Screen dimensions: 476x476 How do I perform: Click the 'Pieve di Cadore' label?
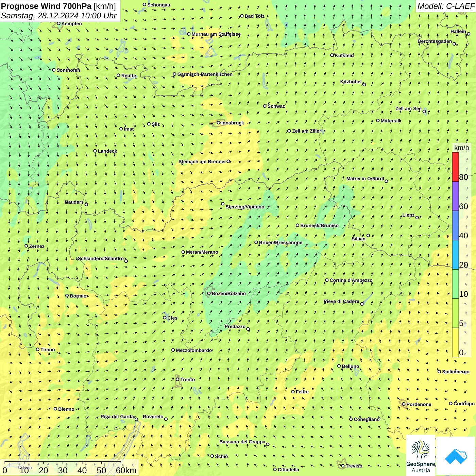pyautogui.click(x=341, y=301)
